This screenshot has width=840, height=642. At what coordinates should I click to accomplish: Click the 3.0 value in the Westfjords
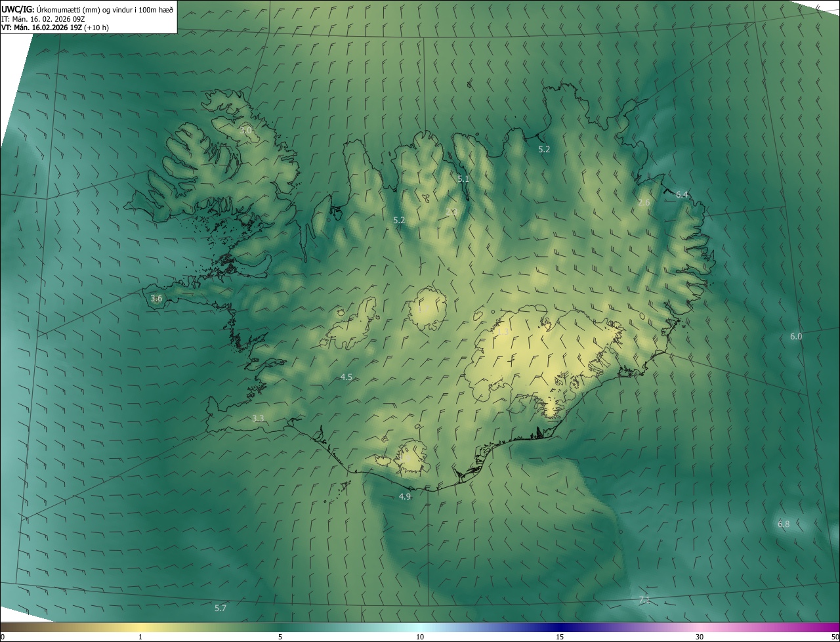pos(245,131)
